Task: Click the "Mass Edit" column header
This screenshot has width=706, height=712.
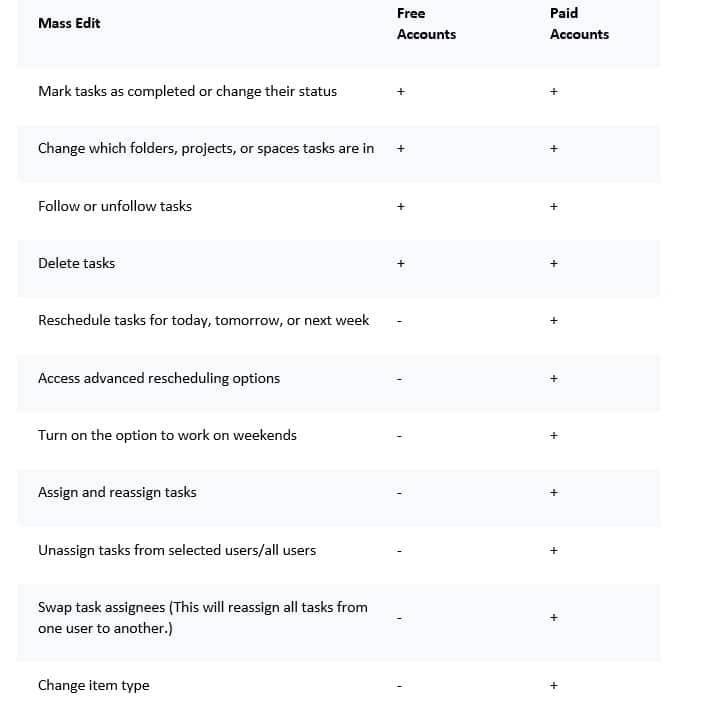Action: pos(69,23)
